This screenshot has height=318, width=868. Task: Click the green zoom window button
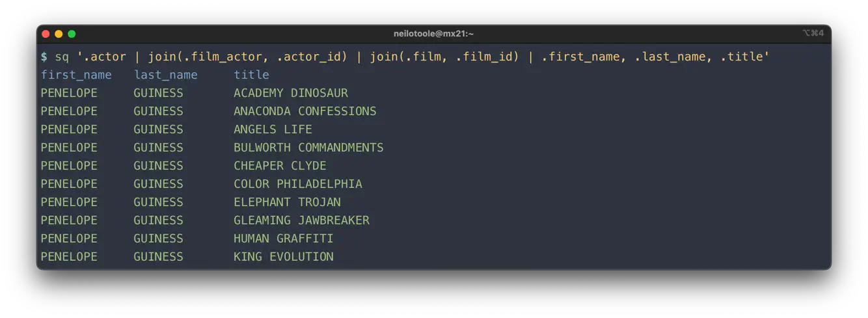(72, 34)
